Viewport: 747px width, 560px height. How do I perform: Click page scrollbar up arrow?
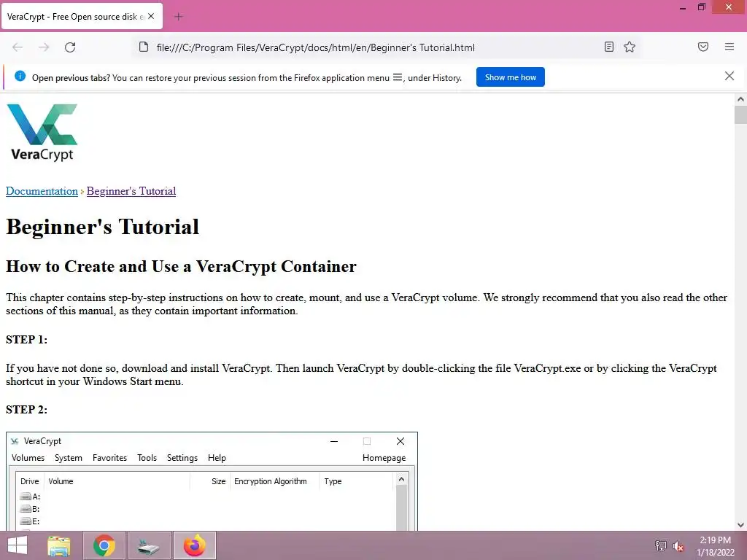coord(740,99)
